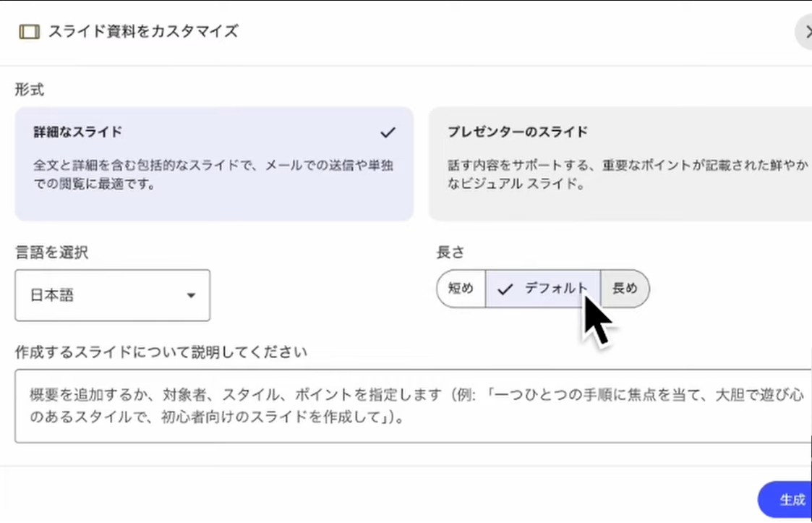Click the language selector's dropdown arrow
The height and width of the screenshot is (523, 812).
point(191,295)
